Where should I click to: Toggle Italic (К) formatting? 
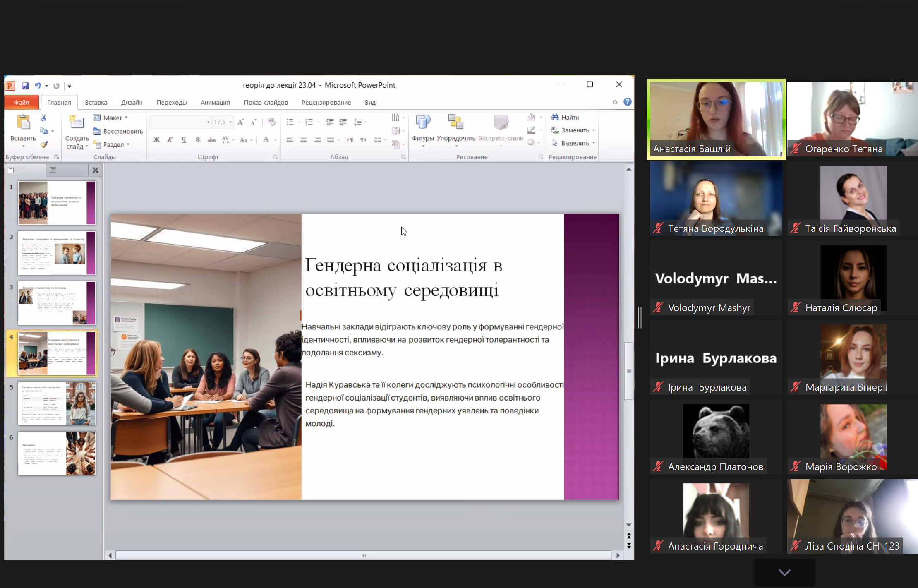coord(170,140)
